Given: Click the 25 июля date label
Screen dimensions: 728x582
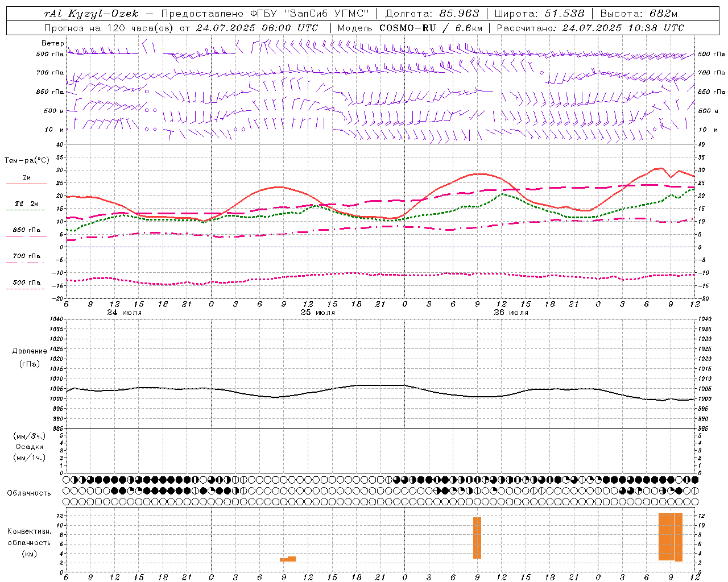Looking at the screenshot, I should coord(318,313).
